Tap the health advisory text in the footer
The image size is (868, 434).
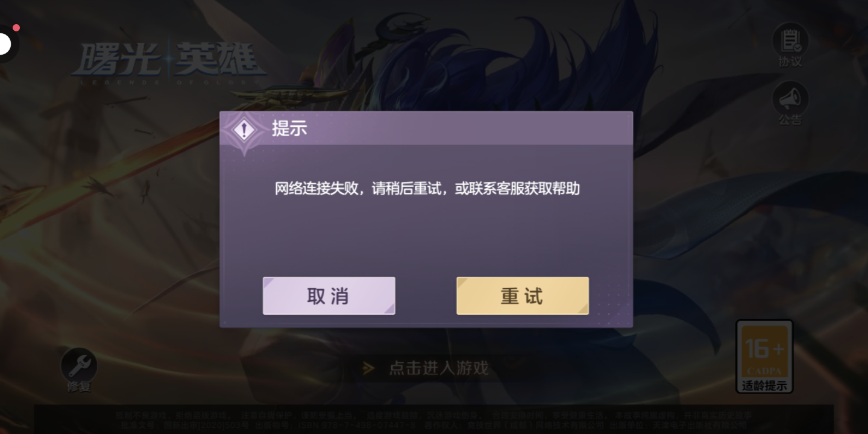coord(434,415)
